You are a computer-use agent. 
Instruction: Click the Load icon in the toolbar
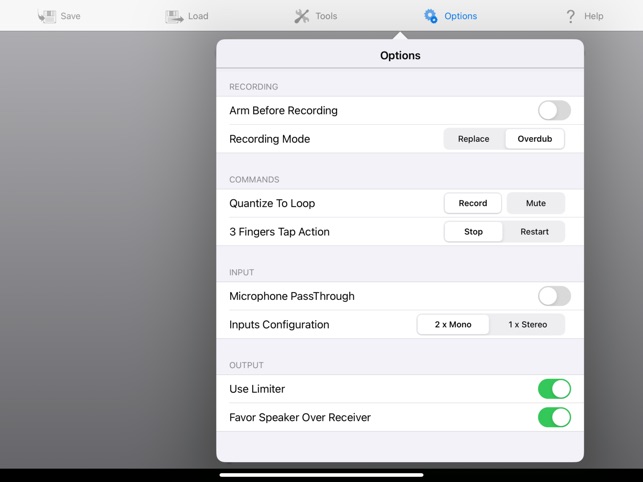174,16
